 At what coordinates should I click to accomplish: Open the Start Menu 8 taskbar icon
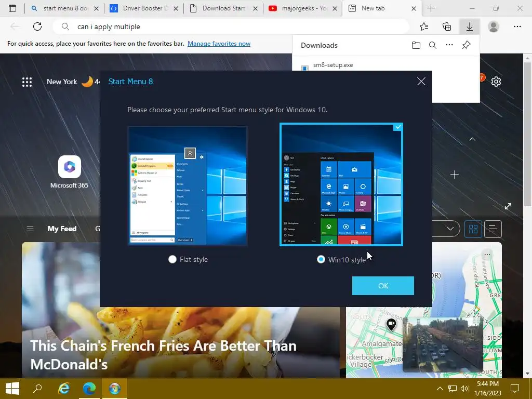pos(115,389)
